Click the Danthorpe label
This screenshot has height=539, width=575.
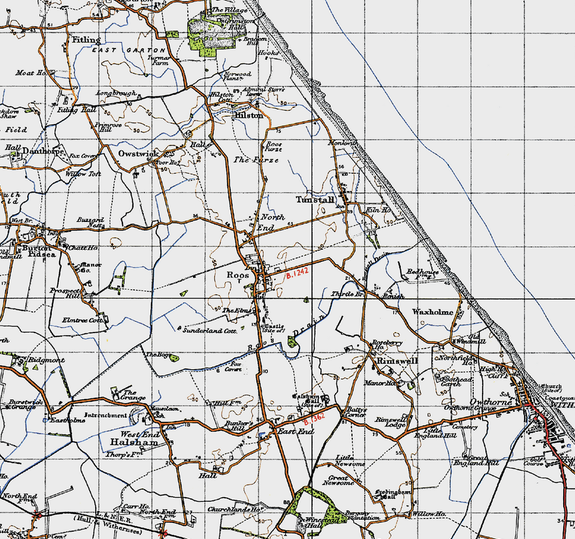tap(43, 151)
